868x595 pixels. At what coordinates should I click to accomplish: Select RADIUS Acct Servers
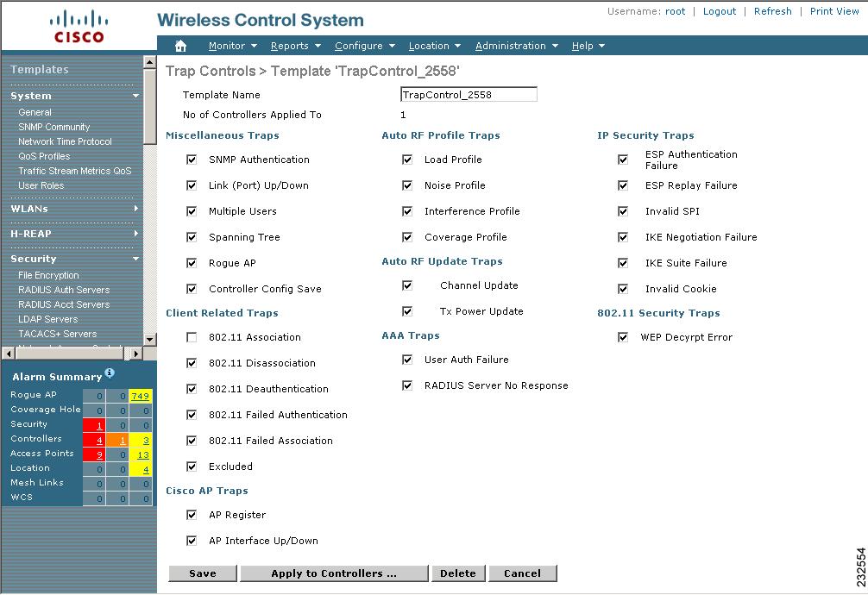tap(64, 305)
